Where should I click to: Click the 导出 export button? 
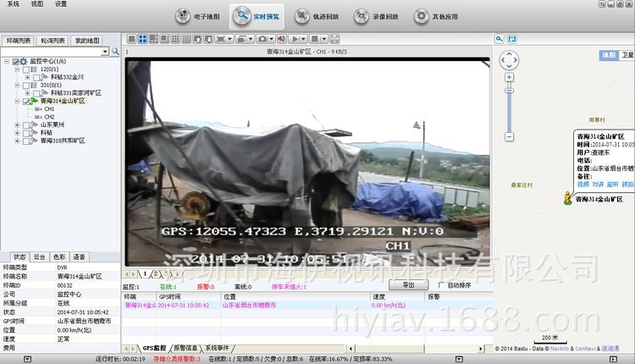tap(408, 285)
